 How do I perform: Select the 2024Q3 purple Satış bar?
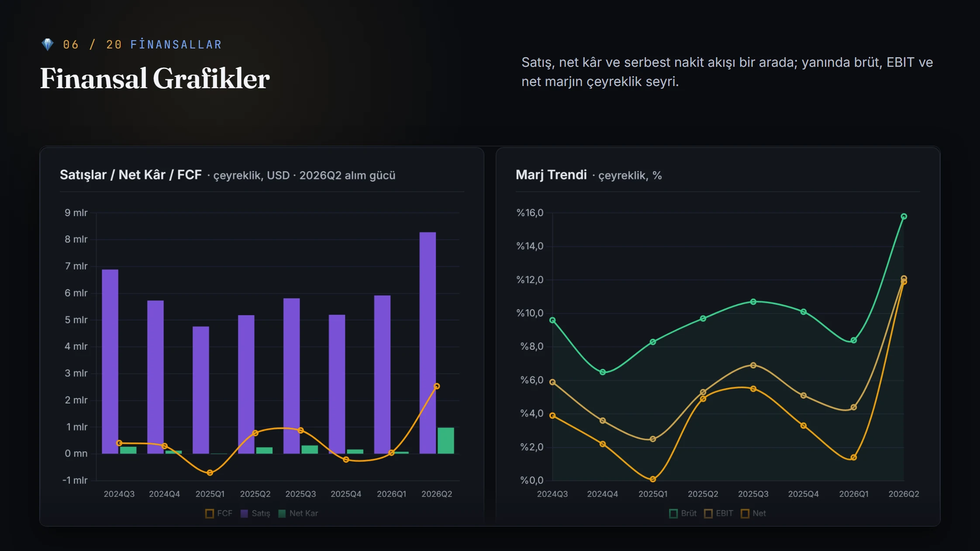(x=110, y=362)
